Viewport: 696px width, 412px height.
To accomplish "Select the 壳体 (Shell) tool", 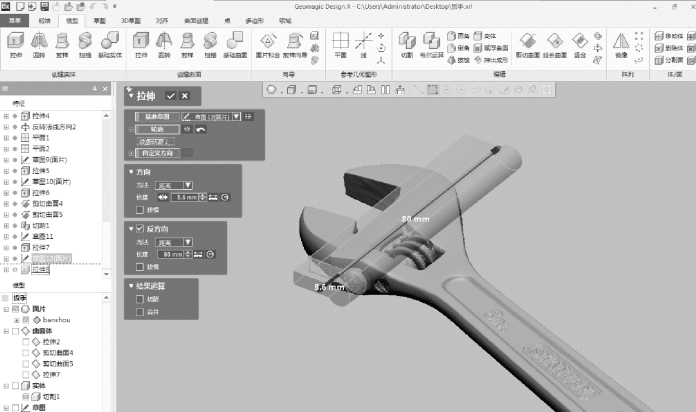I will point(485,36).
